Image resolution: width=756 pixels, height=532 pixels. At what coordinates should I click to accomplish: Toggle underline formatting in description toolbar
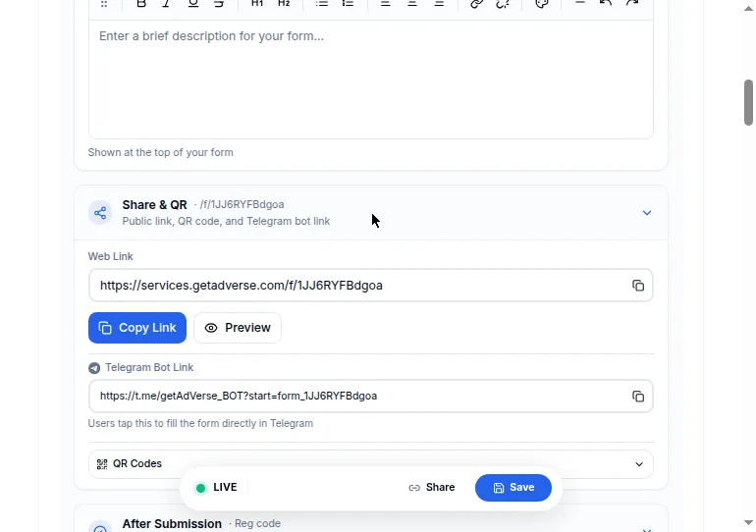[192, 4]
